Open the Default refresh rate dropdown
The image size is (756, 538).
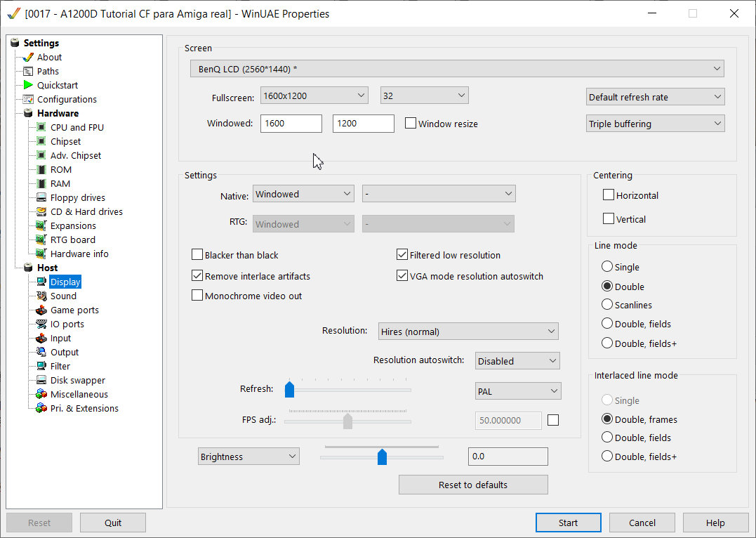pyautogui.click(x=655, y=97)
